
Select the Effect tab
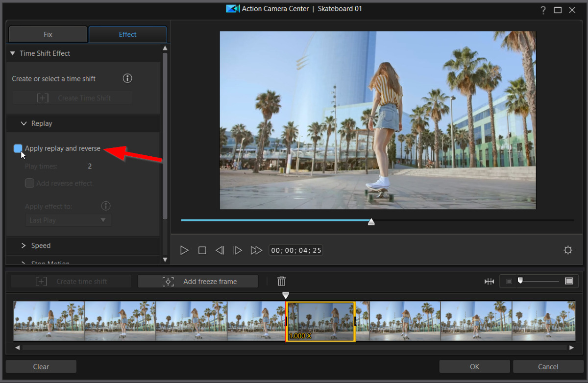(x=127, y=34)
